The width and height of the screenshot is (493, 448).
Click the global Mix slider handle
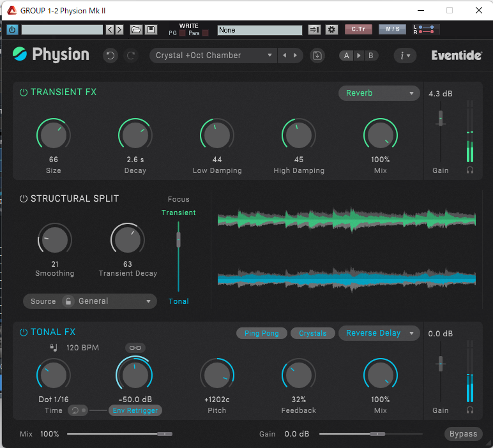click(x=165, y=434)
